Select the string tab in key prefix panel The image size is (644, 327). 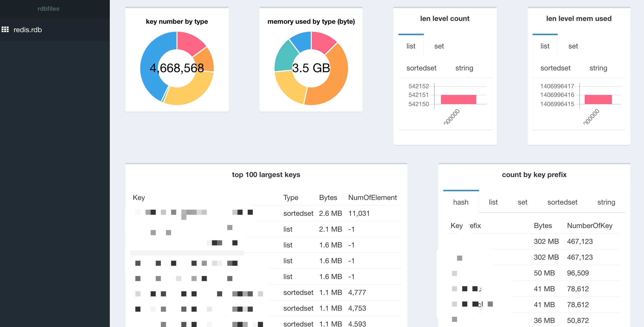606,202
